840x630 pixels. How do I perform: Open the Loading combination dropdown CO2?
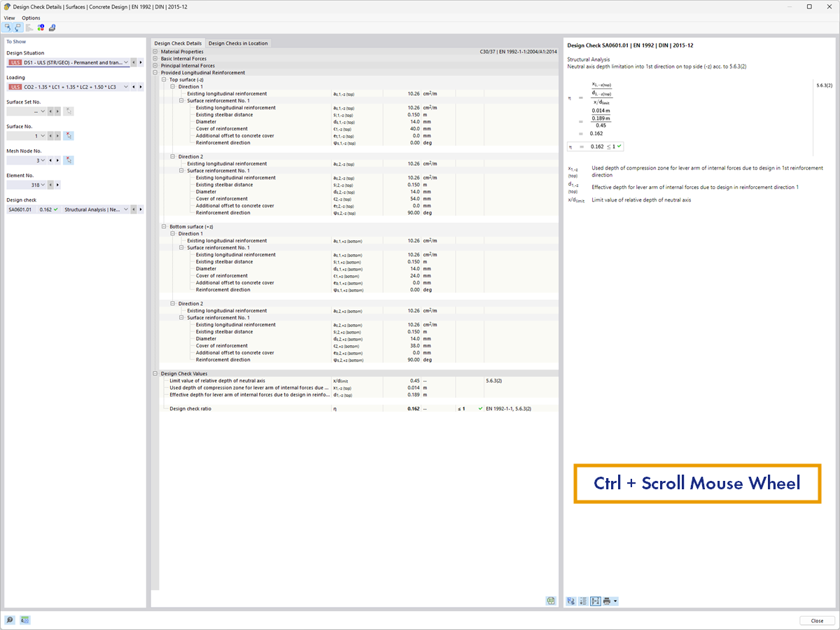click(x=126, y=87)
